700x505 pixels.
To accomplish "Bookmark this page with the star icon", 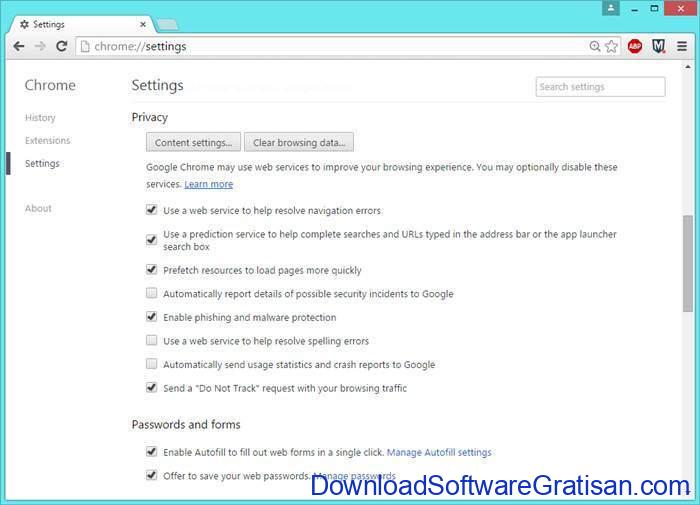I will pos(611,46).
